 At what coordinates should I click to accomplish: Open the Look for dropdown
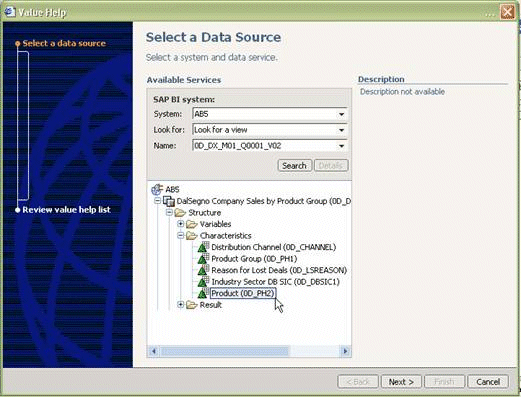click(x=341, y=130)
